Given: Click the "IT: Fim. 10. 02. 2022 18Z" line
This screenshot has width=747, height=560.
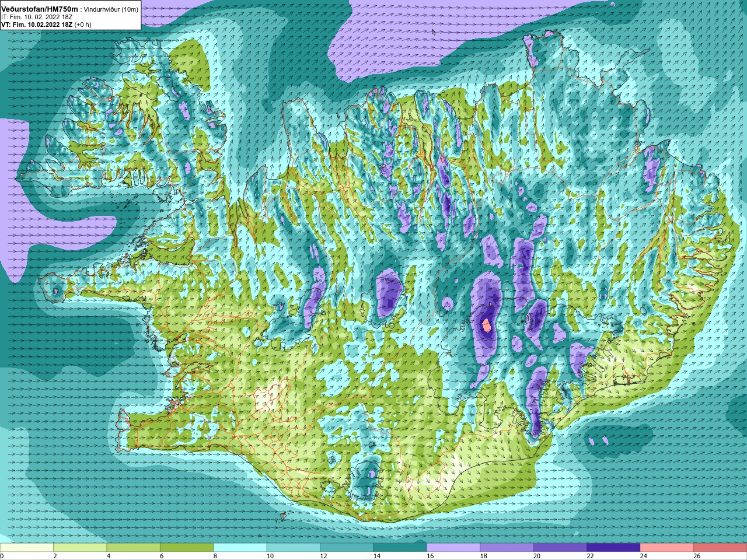Looking at the screenshot, I should (37, 17).
